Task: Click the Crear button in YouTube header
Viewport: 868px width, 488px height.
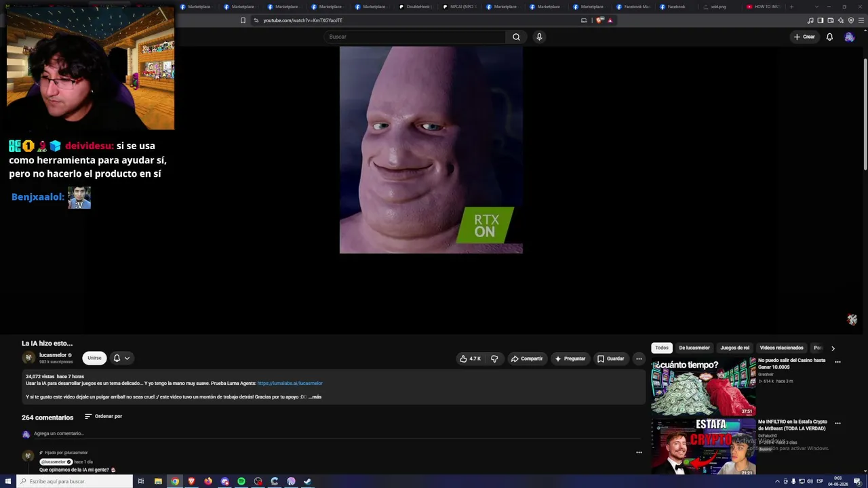Action: 804,37
